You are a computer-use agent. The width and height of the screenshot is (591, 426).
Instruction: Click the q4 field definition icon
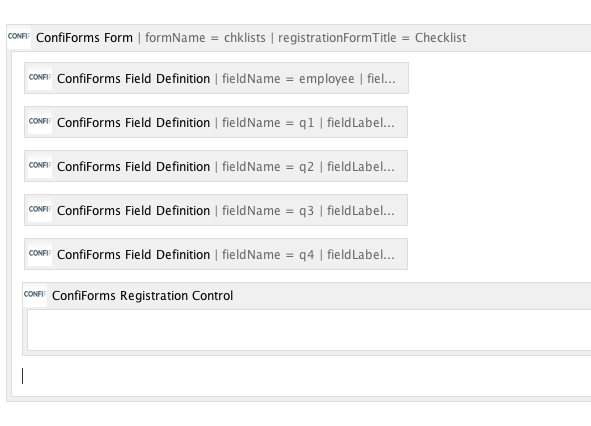click(x=40, y=254)
